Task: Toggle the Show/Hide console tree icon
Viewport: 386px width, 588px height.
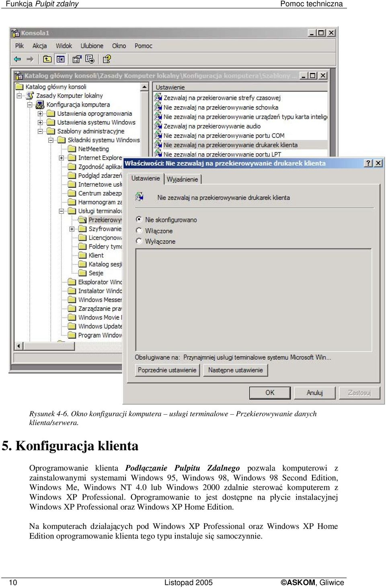Action: pyautogui.click(x=60, y=59)
